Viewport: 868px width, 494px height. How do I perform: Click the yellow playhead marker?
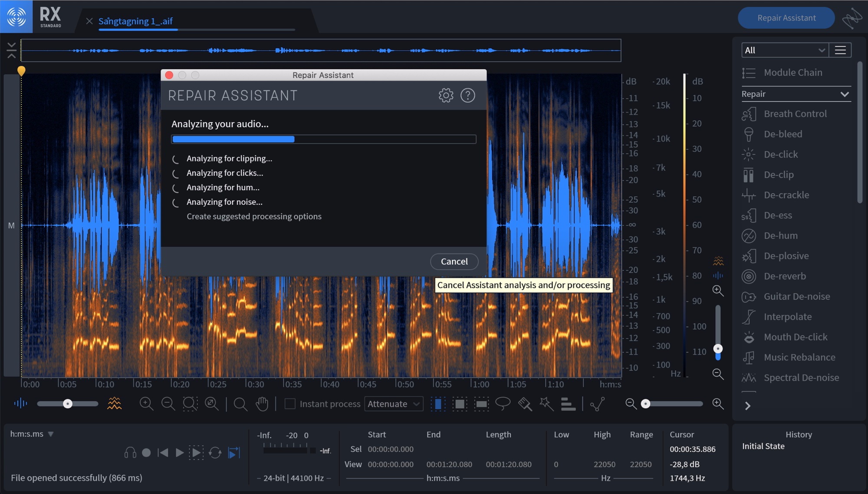(21, 70)
